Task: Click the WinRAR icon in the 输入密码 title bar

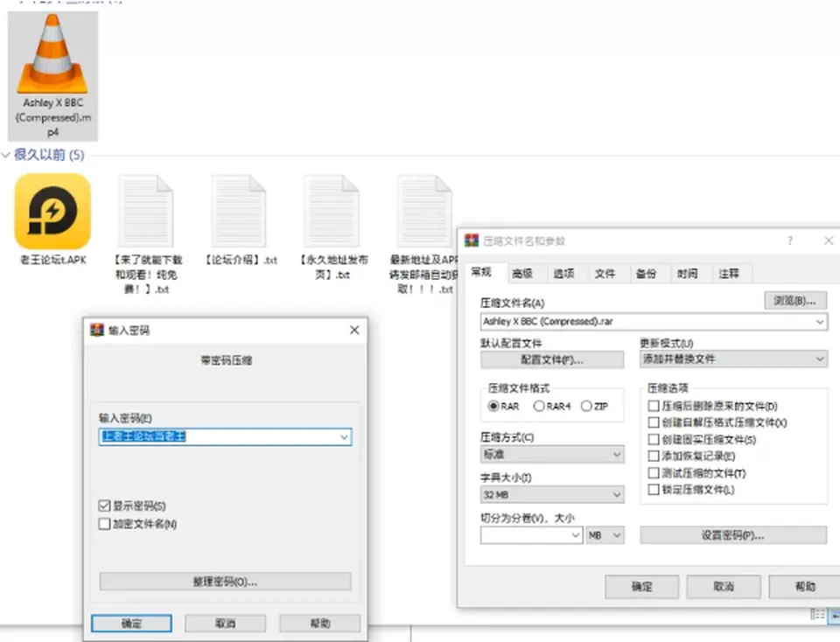Action: click(97, 330)
